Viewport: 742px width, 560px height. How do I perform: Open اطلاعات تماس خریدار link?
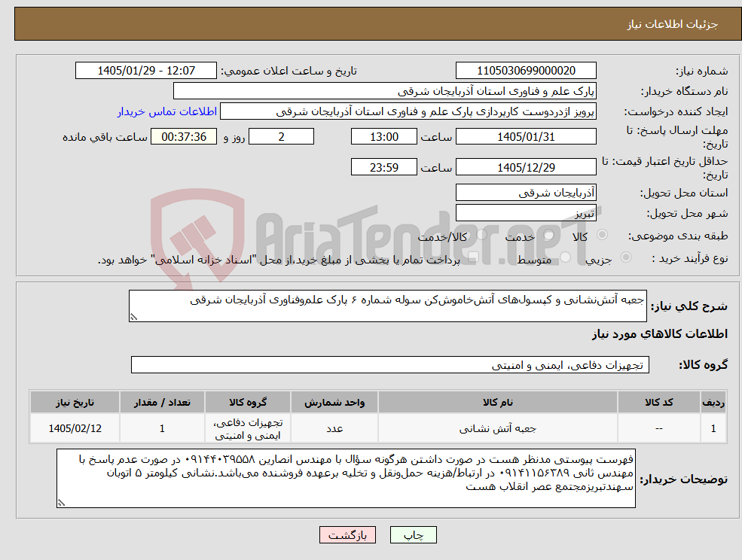(167, 111)
